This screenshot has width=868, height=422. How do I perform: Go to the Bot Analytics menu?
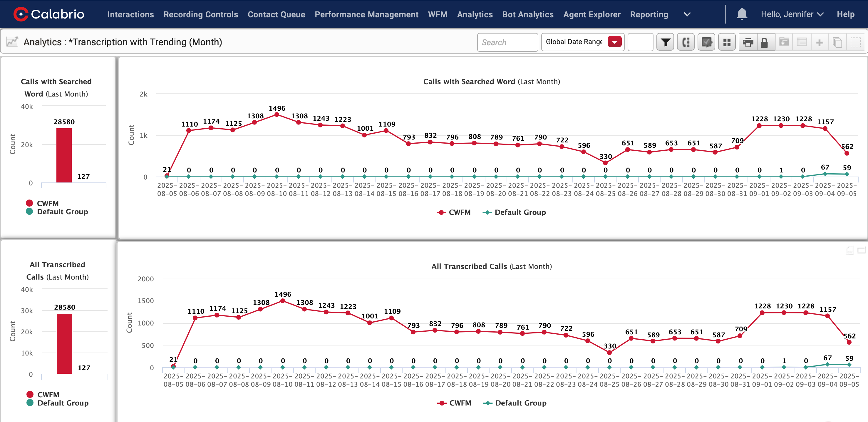coord(528,14)
